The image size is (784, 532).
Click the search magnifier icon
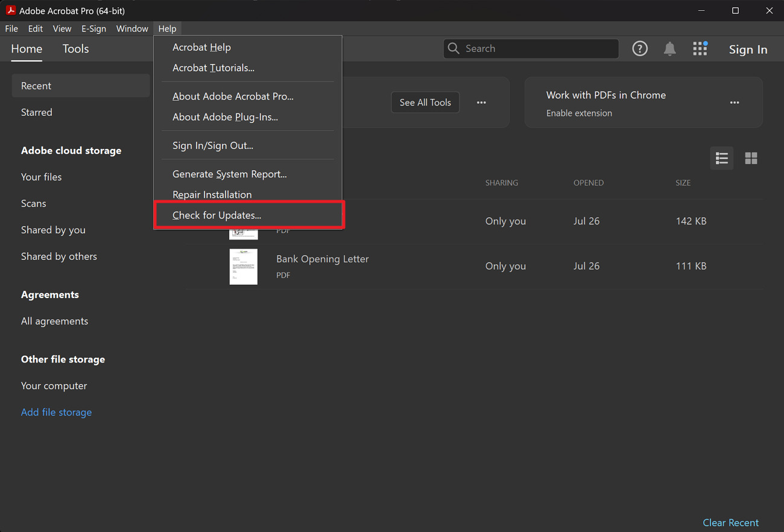tap(454, 48)
